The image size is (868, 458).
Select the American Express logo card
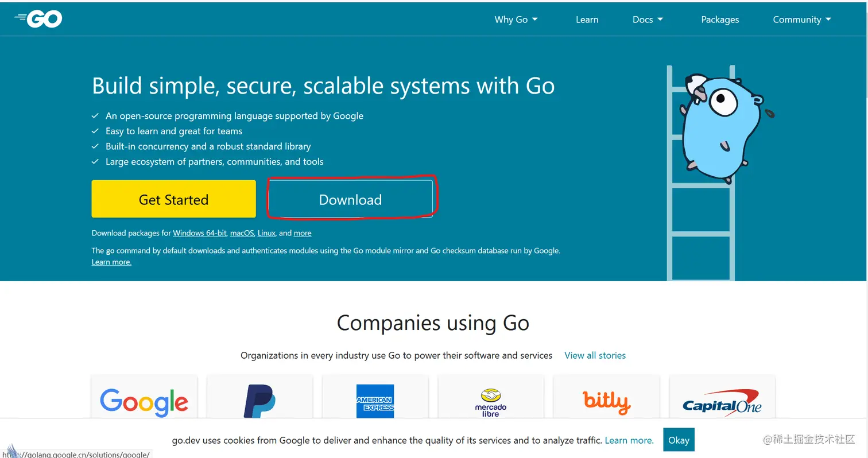(375, 397)
